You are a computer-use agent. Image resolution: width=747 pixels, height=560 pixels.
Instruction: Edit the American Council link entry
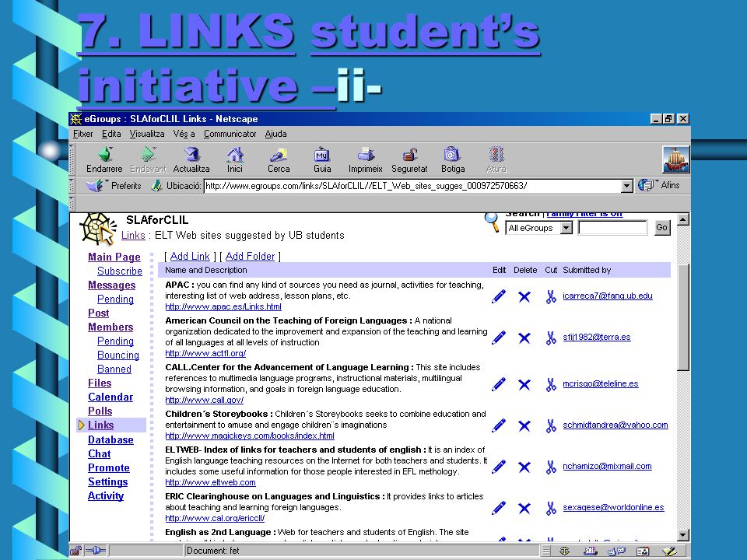tap(498, 338)
